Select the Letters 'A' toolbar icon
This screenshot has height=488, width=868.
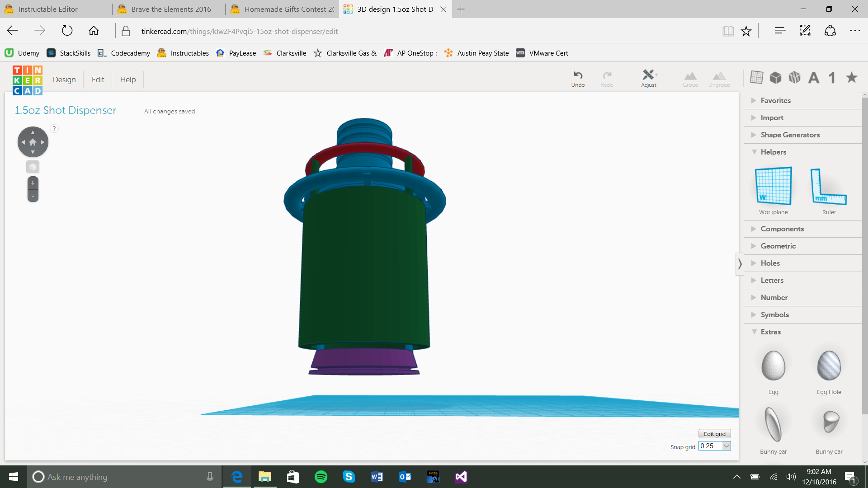(x=814, y=78)
